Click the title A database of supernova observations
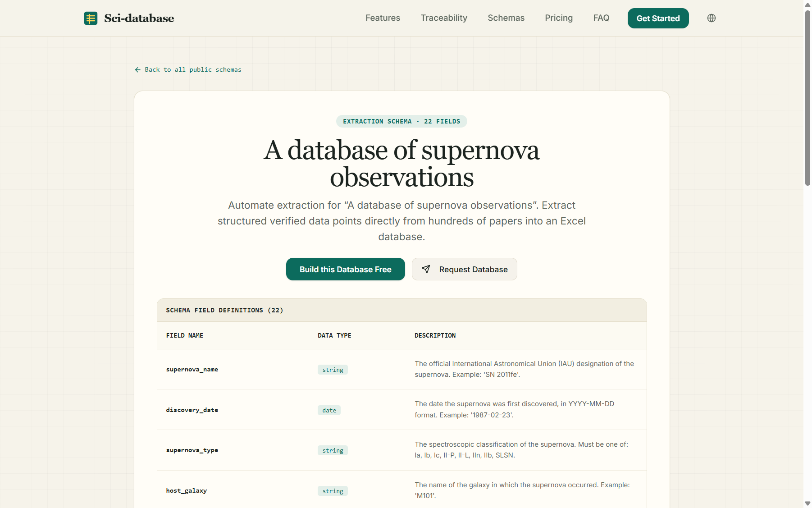This screenshot has height=508, width=812. click(x=401, y=163)
